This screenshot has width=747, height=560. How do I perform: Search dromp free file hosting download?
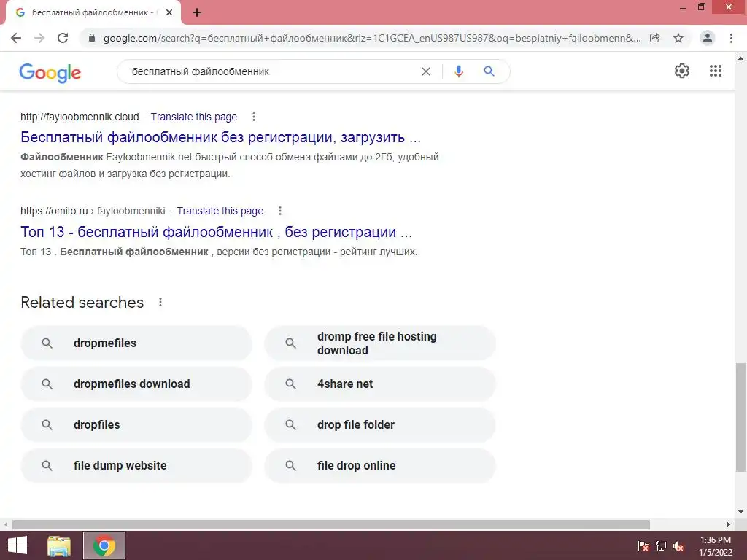click(x=380, y=343)
